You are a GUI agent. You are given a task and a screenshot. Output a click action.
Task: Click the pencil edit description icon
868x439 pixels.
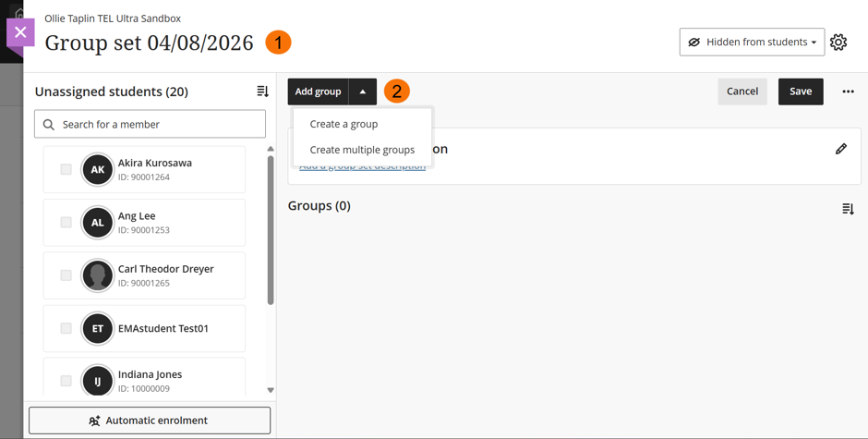(x=841, y=149)
